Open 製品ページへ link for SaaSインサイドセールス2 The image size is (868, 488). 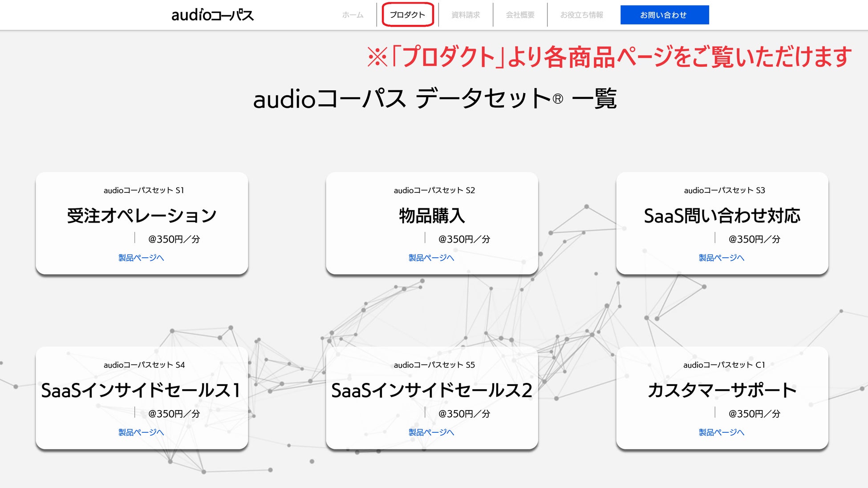431,432
